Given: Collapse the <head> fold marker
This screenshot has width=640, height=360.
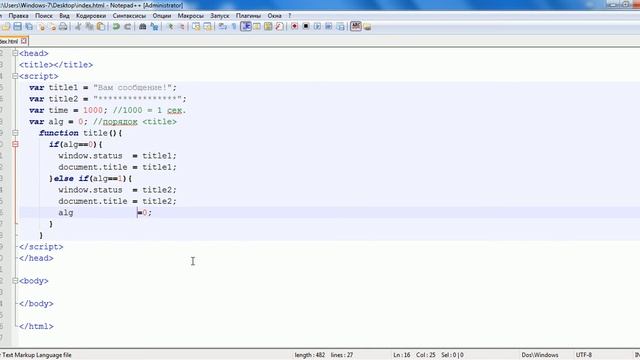Looking at the screenshot, I should coord(15,53).
